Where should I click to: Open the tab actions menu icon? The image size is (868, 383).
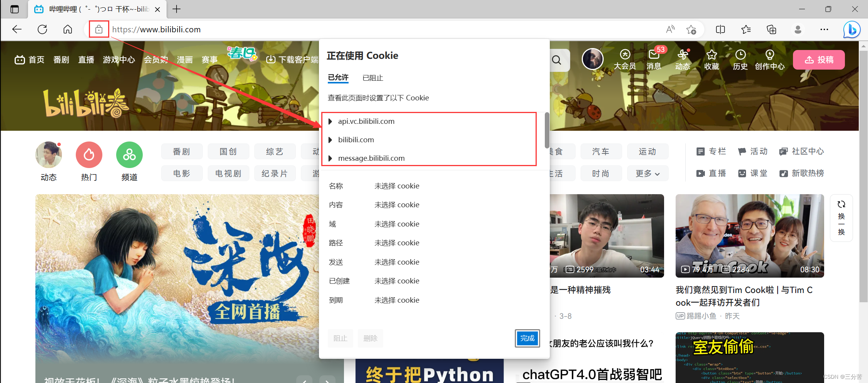(15, 9)
